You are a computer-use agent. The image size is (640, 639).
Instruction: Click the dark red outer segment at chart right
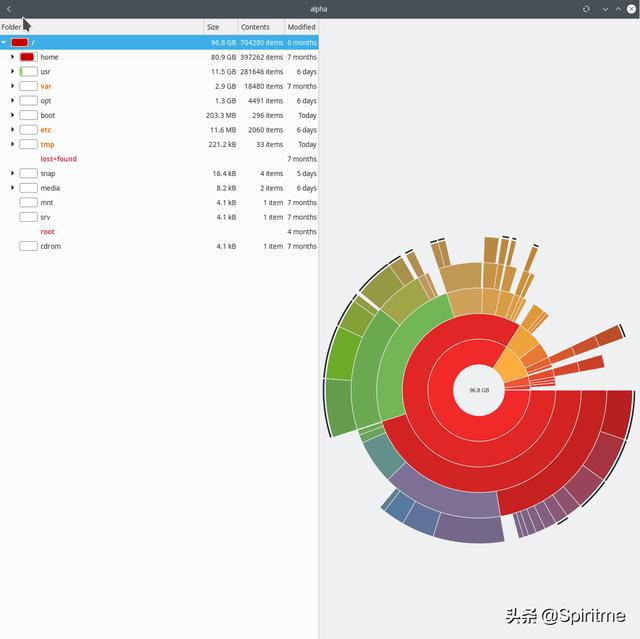[x=616, y=413]
